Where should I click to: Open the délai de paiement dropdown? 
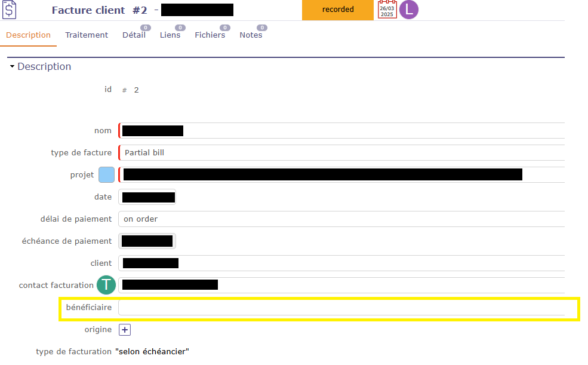(340, 219)
